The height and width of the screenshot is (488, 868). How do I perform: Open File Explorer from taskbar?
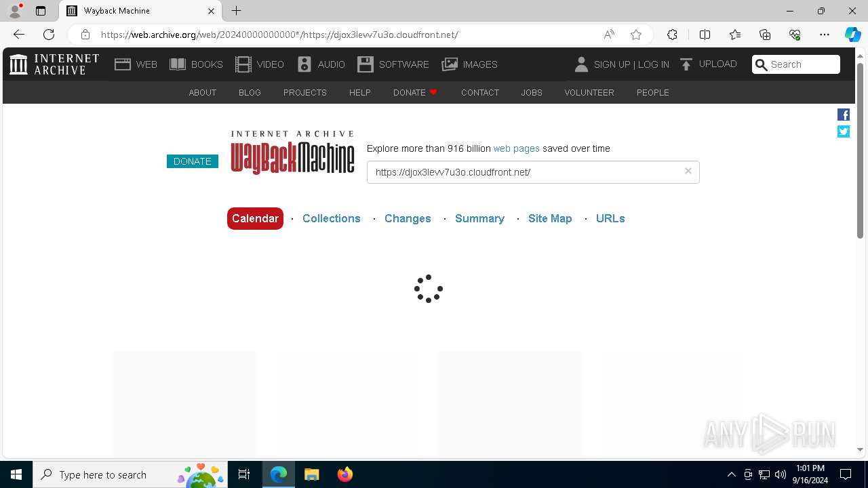311,474
